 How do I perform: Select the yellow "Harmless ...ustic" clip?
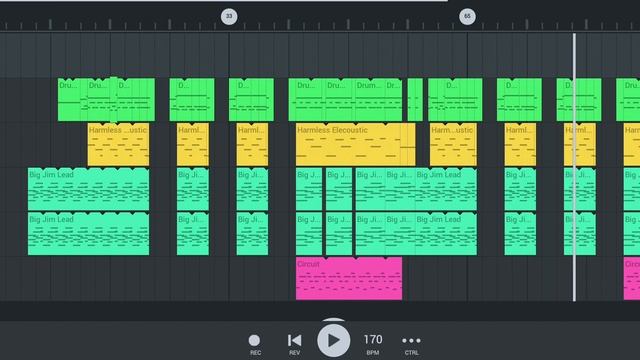tap(118, 144)
